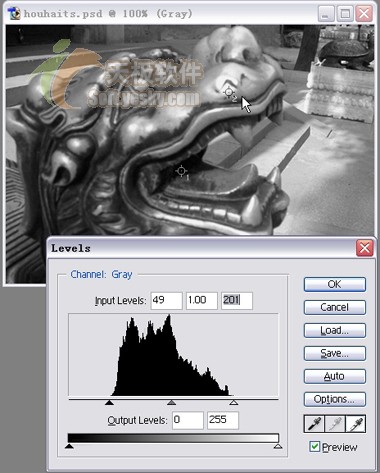Click the Save... button

335,353
